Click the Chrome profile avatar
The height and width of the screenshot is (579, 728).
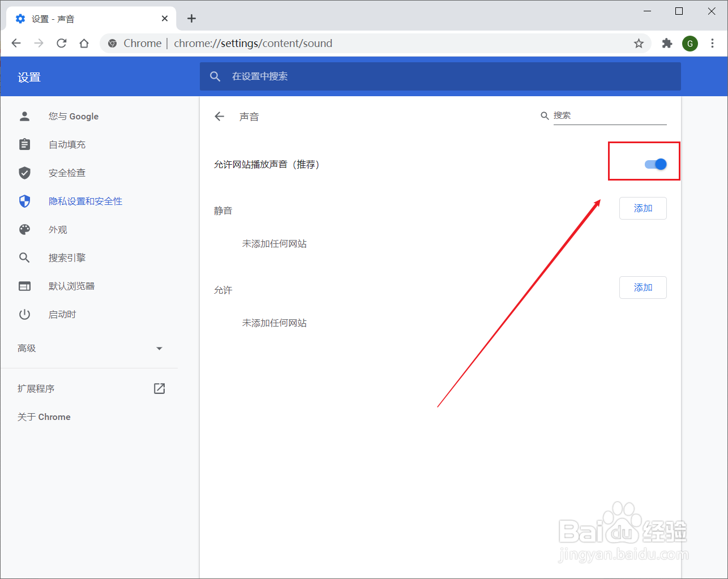[x=690, y=43]
